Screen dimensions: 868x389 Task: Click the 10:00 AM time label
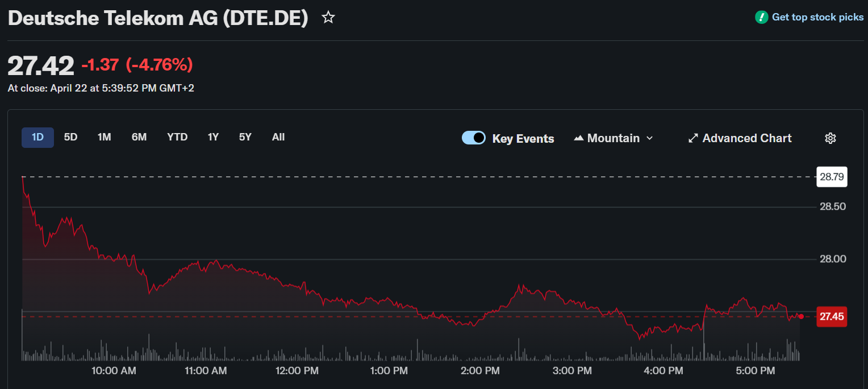pyautogui.click(x=114, y=371)
